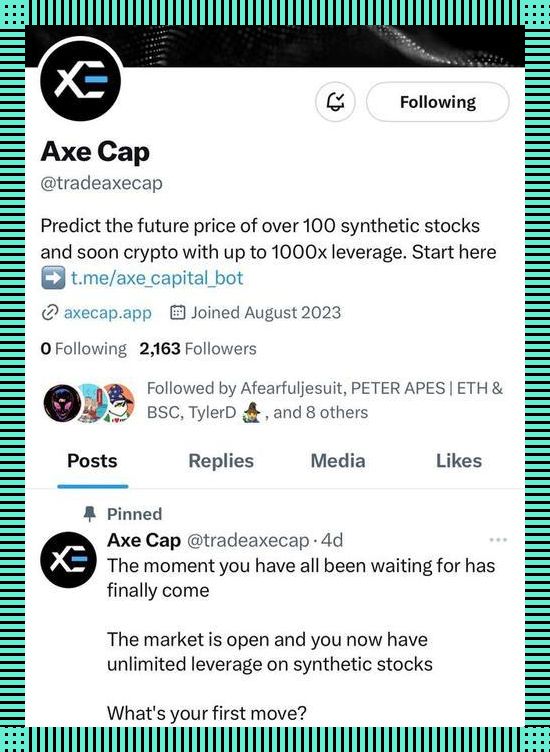Click the Followed by Afearfuljesuit and others text

point(325,400)
